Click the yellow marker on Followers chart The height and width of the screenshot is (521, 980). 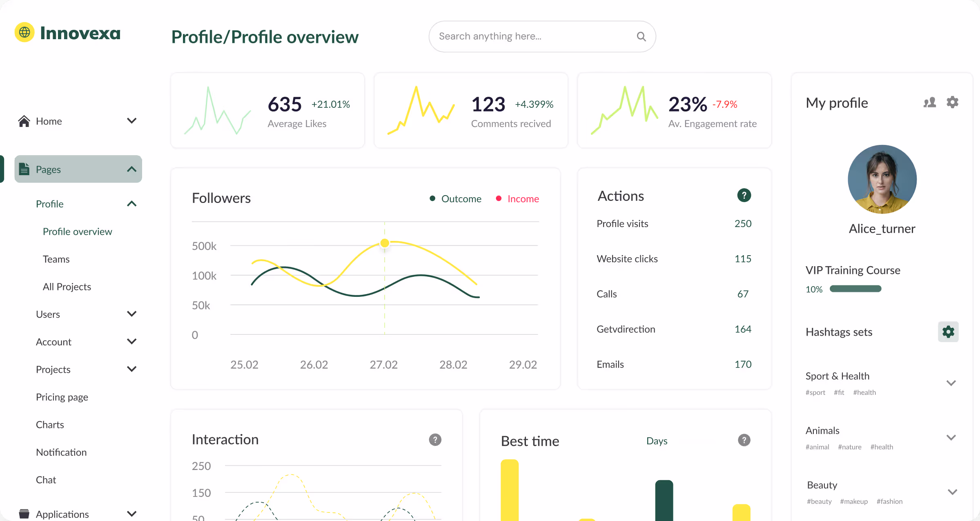[384, 243]
